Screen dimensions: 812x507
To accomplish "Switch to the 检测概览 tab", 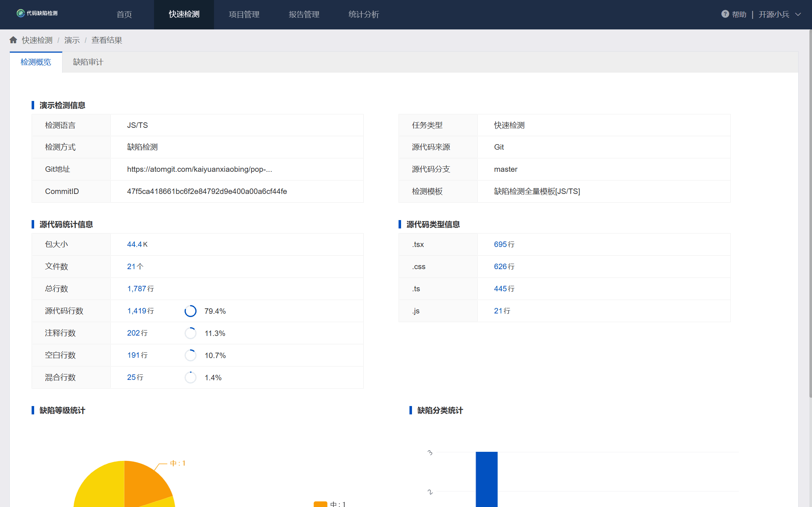I will [36, 62].
